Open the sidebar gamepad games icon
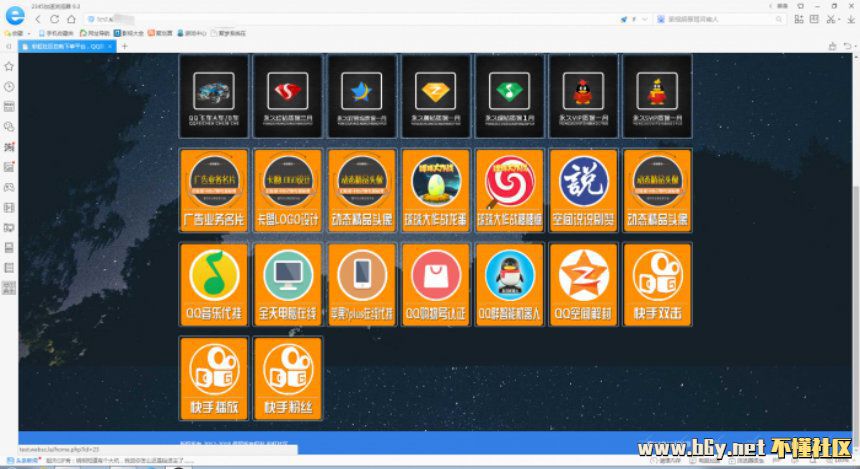This screenshot has width=860, height=469. 9,187
